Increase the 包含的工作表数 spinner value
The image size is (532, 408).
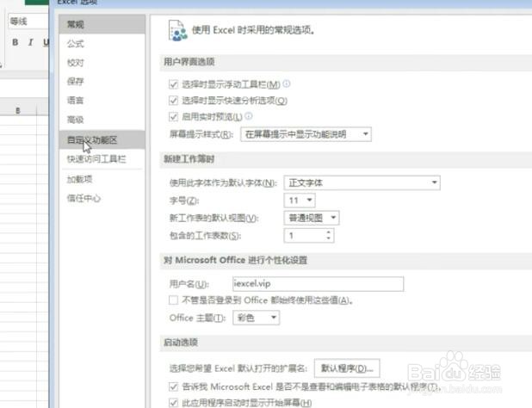pyautogui.click(x=329, y=232)
